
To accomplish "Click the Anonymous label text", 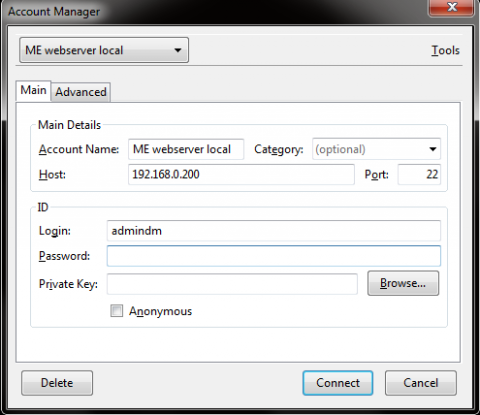I will tap(160, 311).
